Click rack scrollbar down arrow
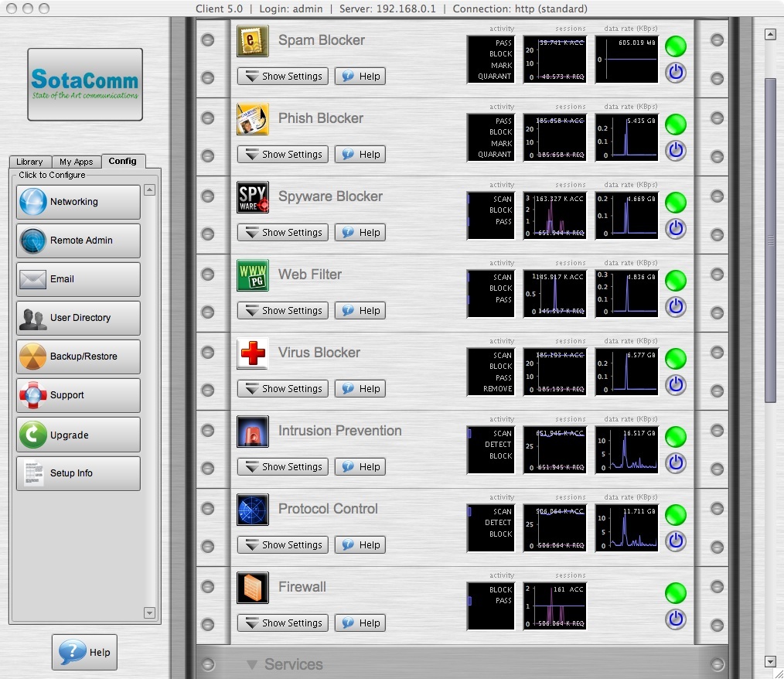This screenshot has height=679, width=784. 770,661
